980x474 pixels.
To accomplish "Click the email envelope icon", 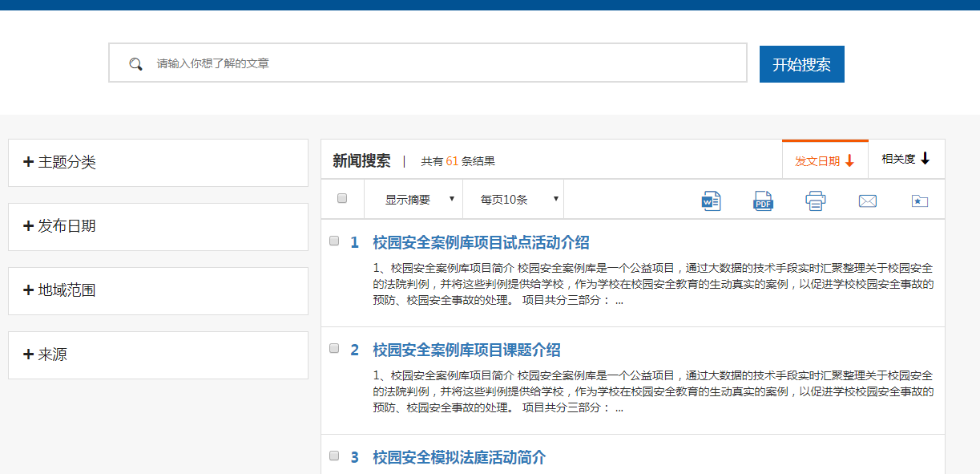I will 867,201.
